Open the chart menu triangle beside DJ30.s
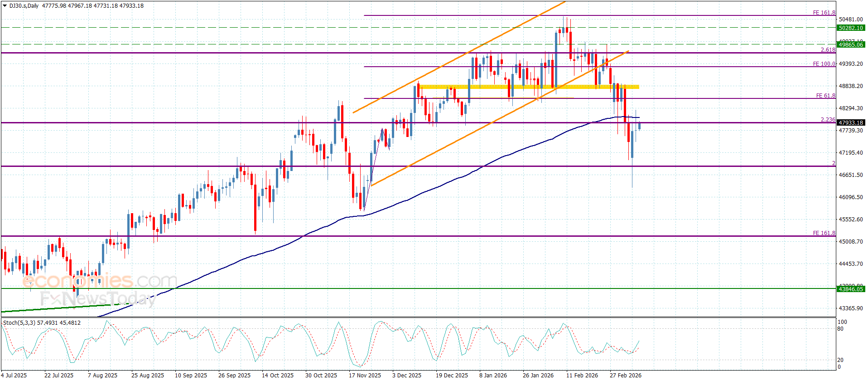Screen dimensions: 868x381 5,6
